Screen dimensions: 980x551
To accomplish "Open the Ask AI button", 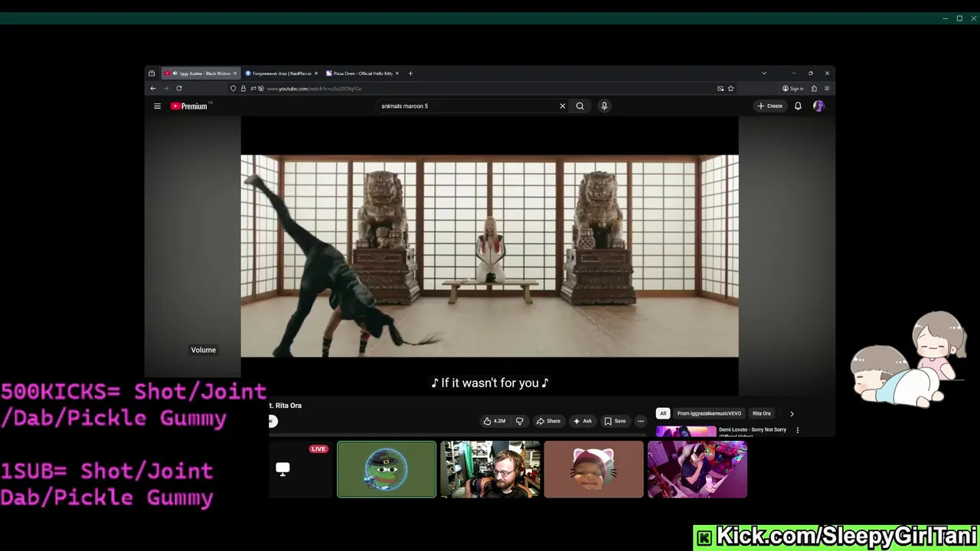I will click(583, 421).
